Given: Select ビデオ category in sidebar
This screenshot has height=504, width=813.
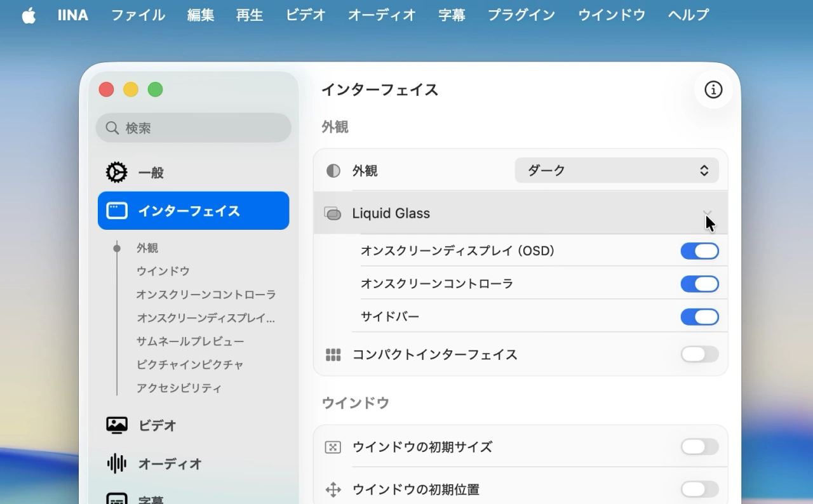Looking at the screenshot, I should 194,425.
